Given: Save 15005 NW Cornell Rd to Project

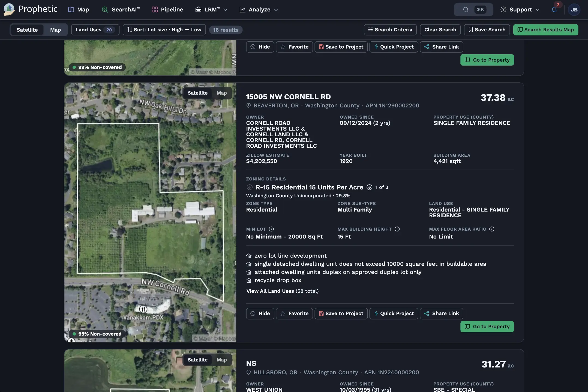Looking at the screenshot, I should pos(341,313).
